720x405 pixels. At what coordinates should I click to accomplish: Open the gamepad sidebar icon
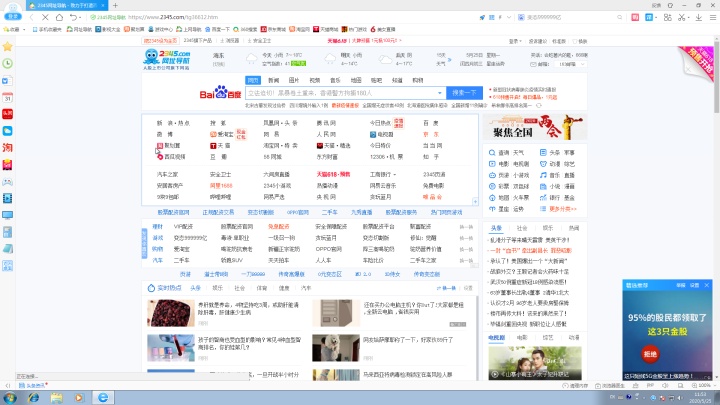(x=7, y=181)
